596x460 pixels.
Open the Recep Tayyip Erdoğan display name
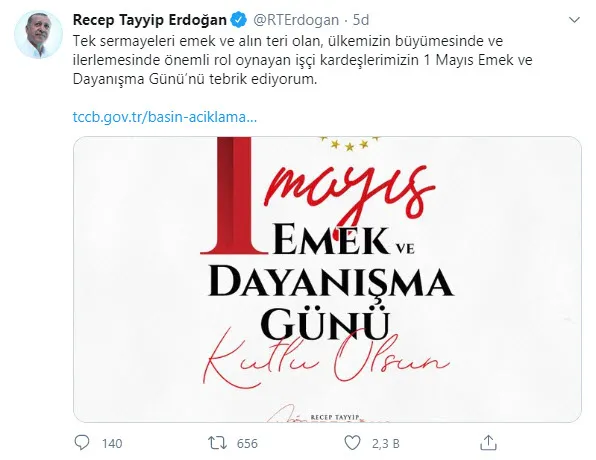[x=149, y=20]
